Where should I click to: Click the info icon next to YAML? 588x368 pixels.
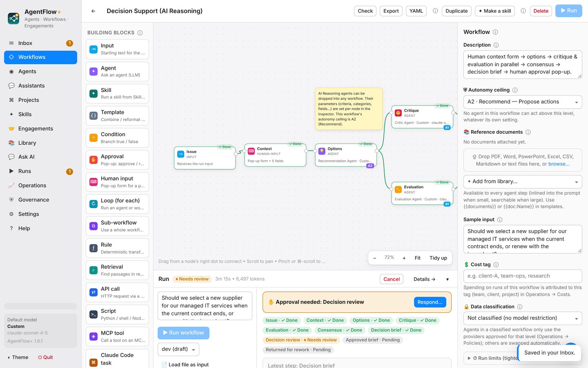pos(435,11)
